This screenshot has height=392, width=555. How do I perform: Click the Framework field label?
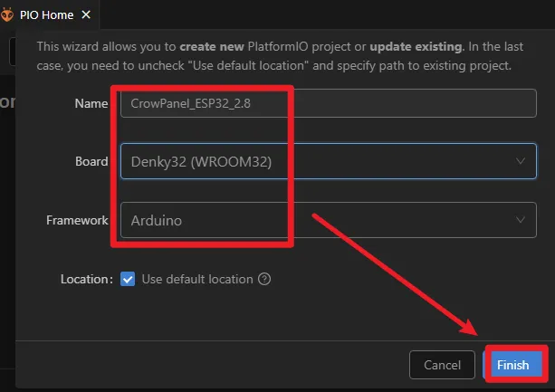[x=77, y=220]
